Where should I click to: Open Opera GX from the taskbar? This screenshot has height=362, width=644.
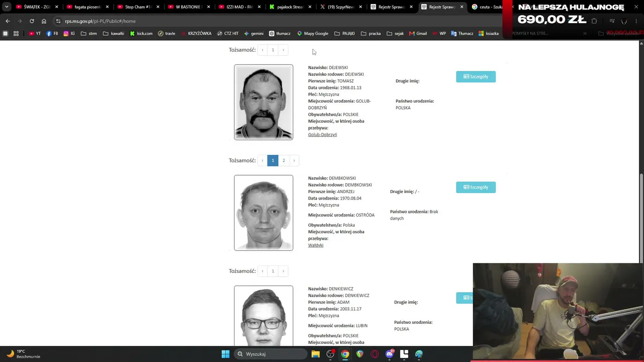pos(374,354)
